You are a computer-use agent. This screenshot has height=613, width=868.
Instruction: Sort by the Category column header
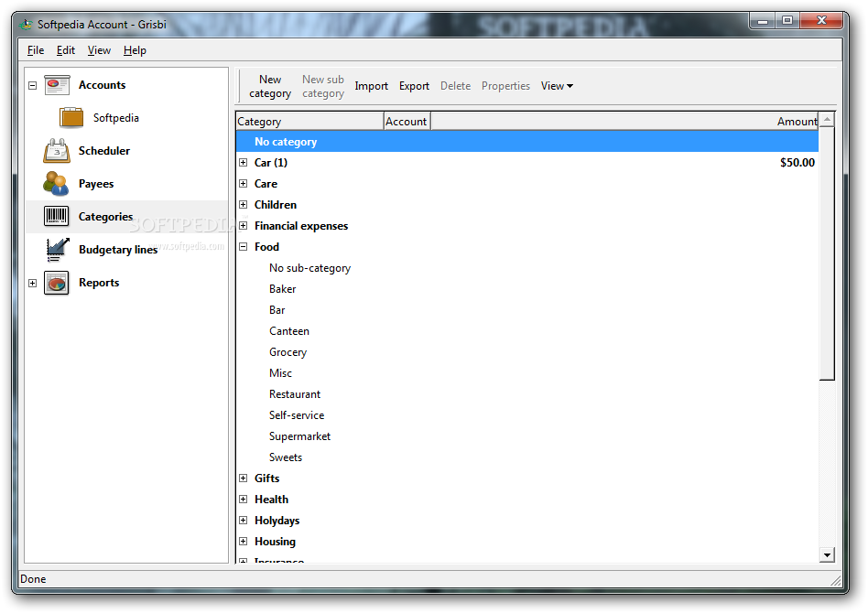(x=309, y=121)
